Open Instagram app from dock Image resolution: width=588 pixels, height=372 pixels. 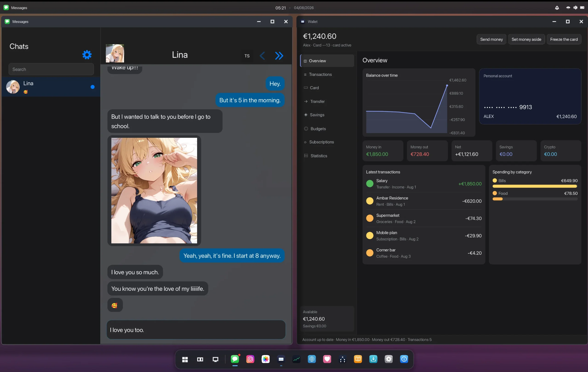pos(250,359)
